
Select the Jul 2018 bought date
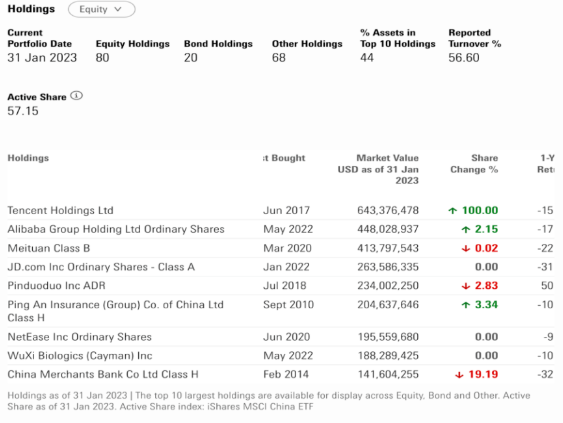coord(285,285)
